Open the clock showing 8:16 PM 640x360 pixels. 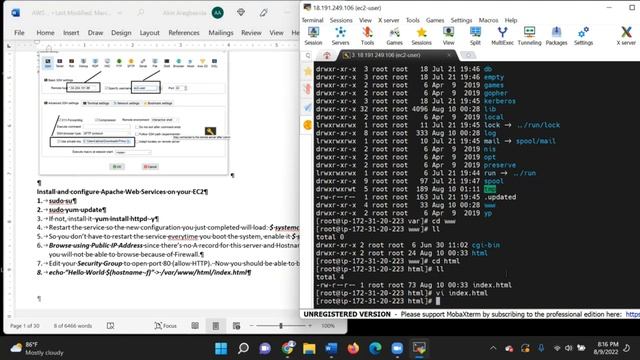(605, 348)
